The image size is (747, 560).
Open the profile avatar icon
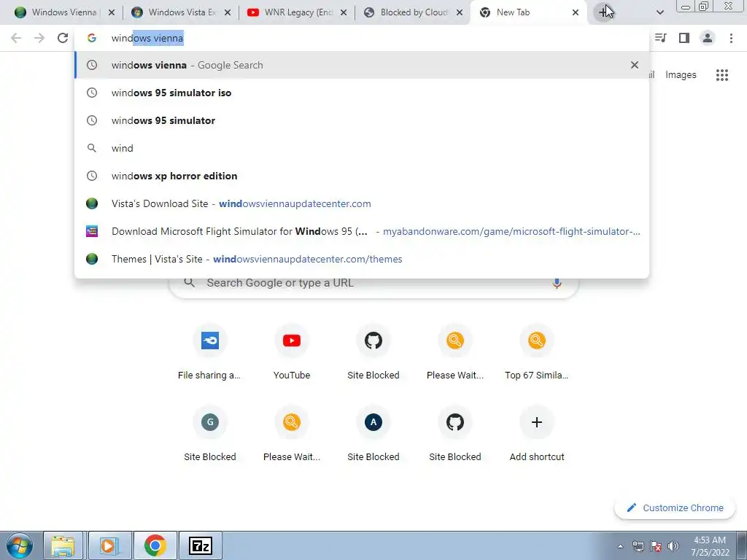point(708,38)
